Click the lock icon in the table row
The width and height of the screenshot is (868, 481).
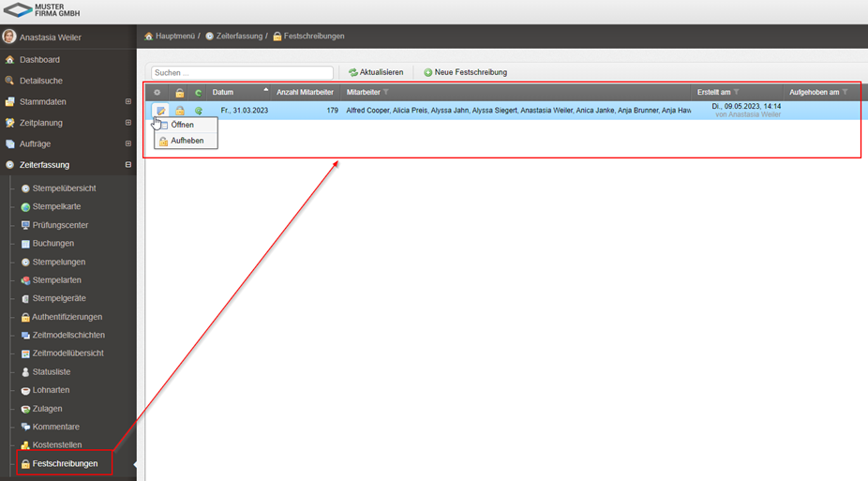pyautogui.click(x=180, y=111)
